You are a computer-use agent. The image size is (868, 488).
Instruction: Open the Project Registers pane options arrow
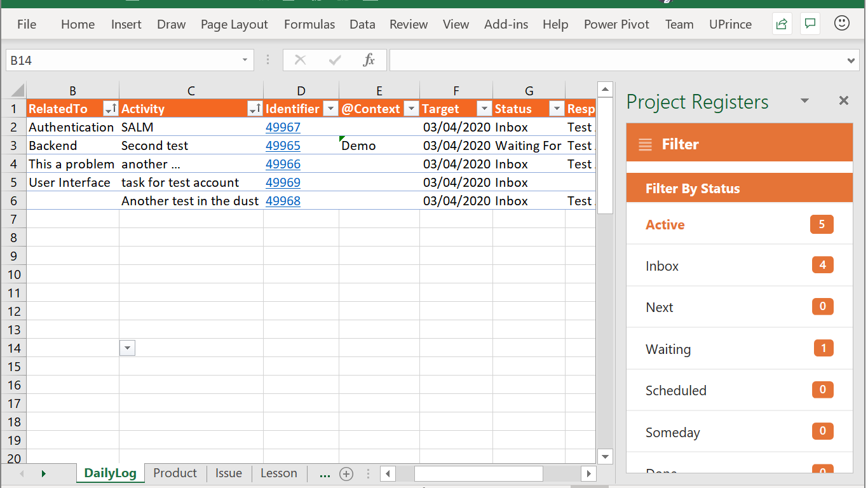[x=804, y=101]
